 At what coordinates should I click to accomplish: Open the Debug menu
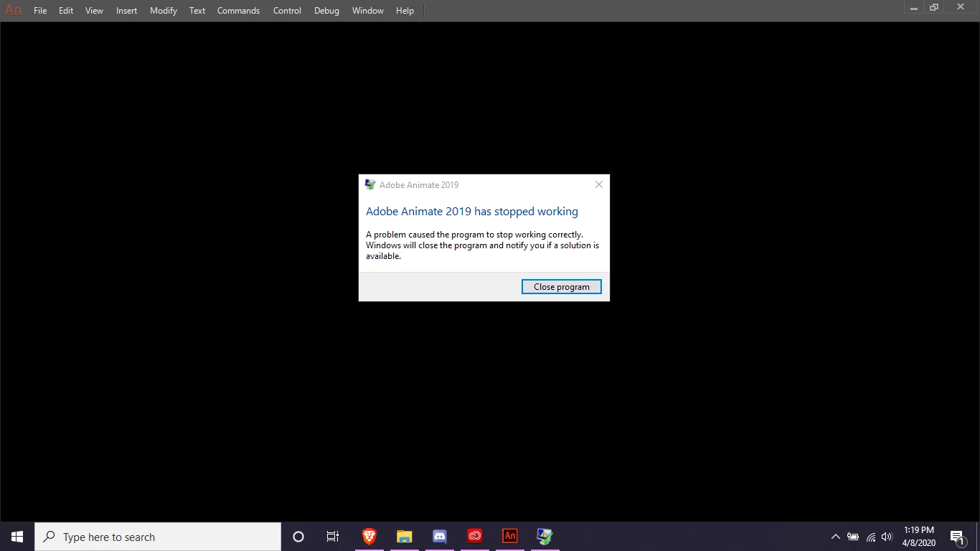(x=326, y=11)
